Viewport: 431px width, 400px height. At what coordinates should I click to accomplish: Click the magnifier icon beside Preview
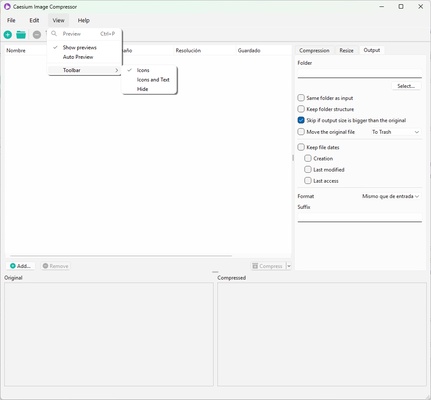(x=54, y=33)
